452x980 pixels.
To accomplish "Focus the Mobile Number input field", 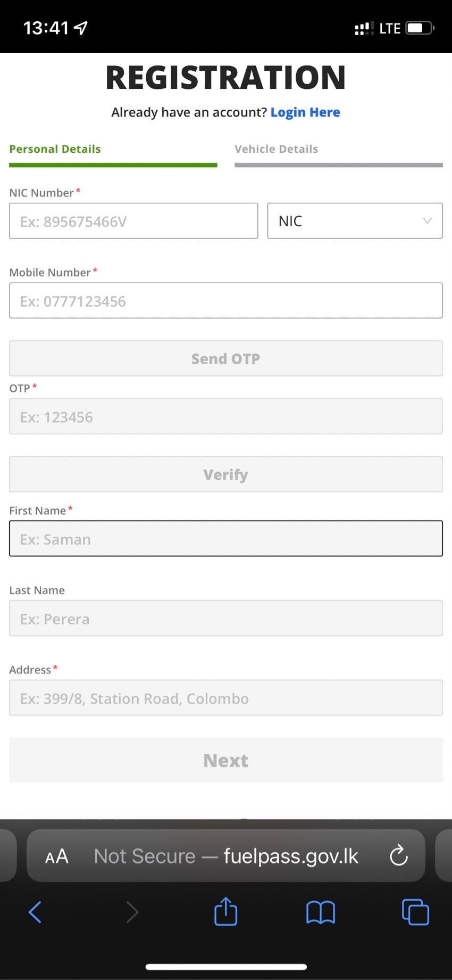I will coord(225,301).
